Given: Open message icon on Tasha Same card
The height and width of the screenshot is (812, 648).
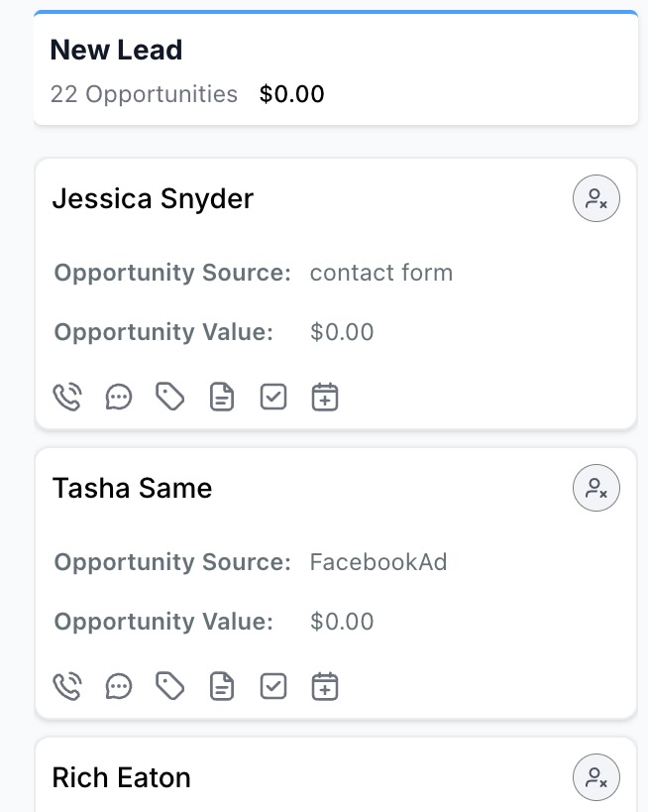Looking at the screenshot, I should pyautogui.click(x=119, y=685).
